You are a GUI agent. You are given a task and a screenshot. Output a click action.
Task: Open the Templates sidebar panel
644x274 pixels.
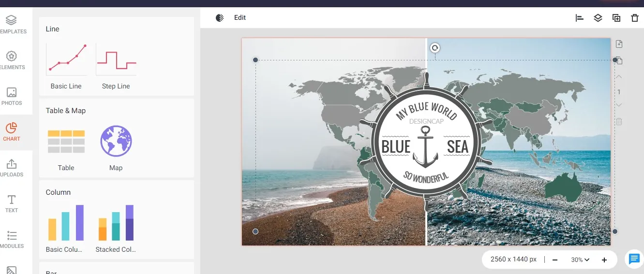click(x=12, y=24)
